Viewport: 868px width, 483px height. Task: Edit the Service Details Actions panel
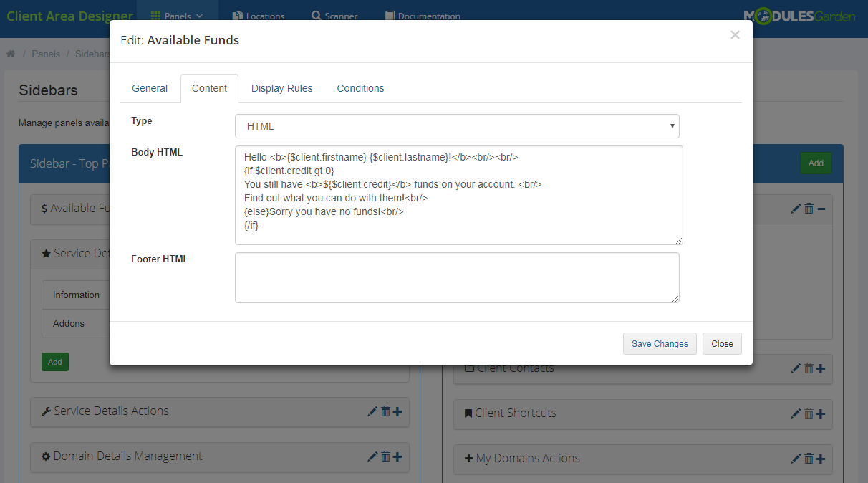(372, 411)
